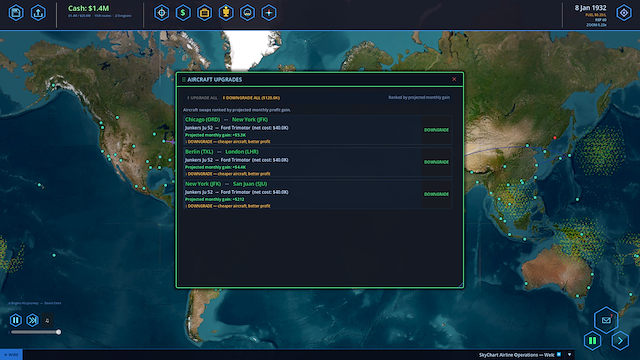Click the London (LHR) destination text
The width and height of the screenshot is (640, 360).
(242, 151)
